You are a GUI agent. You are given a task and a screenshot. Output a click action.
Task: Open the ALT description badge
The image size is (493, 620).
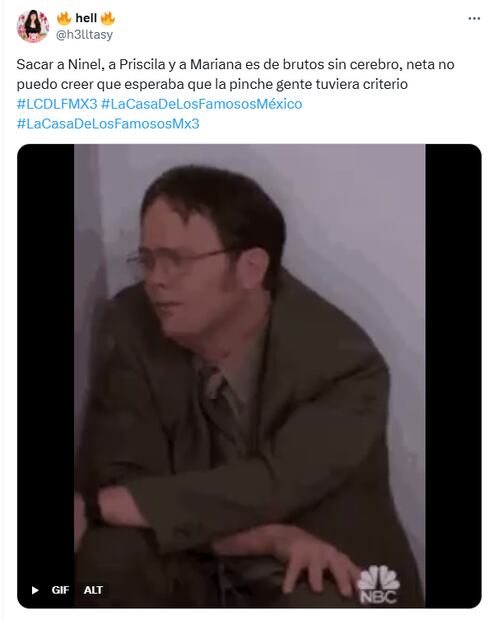pos(93,590)
